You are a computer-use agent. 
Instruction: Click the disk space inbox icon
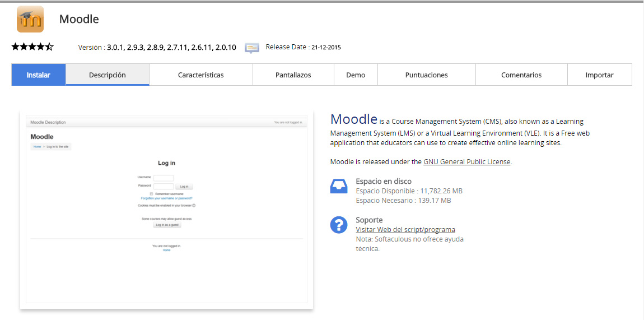click(339, 187)
